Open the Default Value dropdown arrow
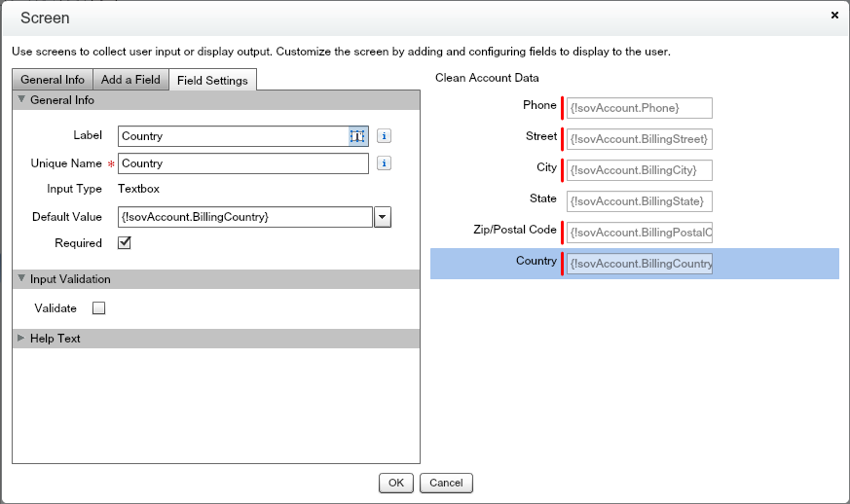850x504 pixels. tap(383, 217)
